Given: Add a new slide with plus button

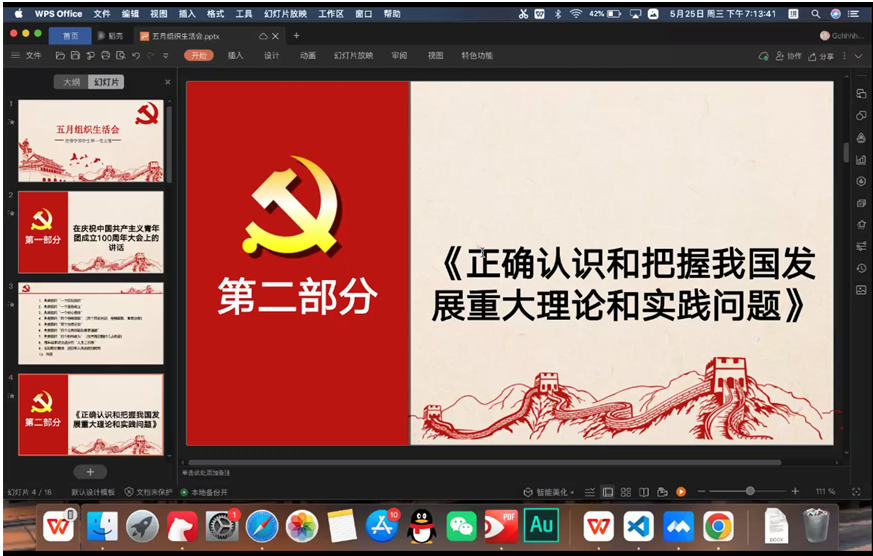Looking at the screenshot, I should tap(90, 472).
